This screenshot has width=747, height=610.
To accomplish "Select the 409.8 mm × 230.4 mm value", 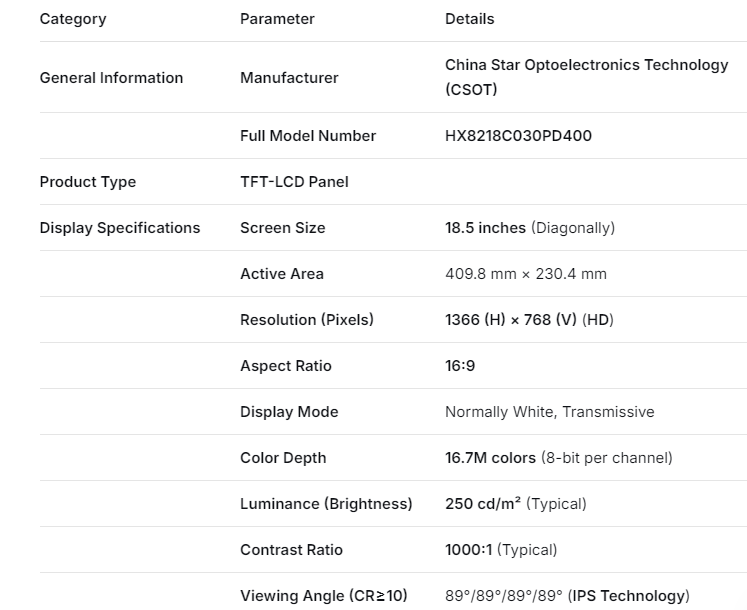I will pos(525,274).
